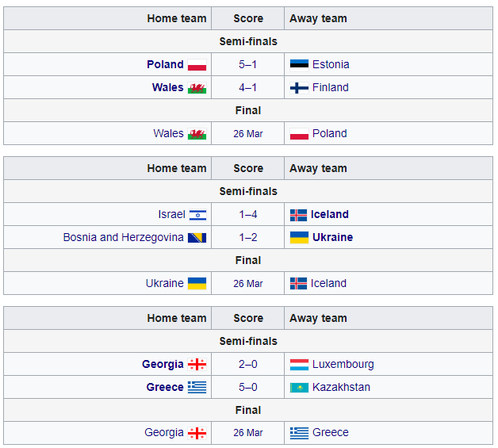
Task: Open the Kazakhstan team link
Action: click(x=341, y=387)
